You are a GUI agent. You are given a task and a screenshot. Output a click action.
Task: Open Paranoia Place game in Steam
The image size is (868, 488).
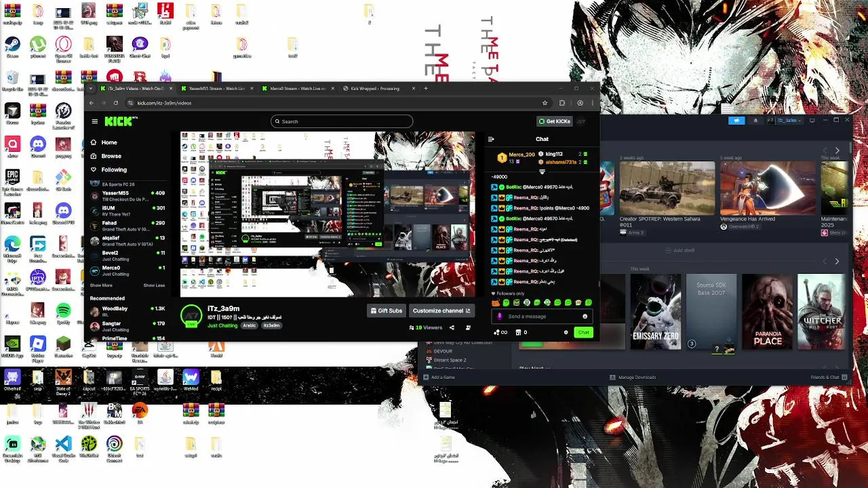(768, 312)
